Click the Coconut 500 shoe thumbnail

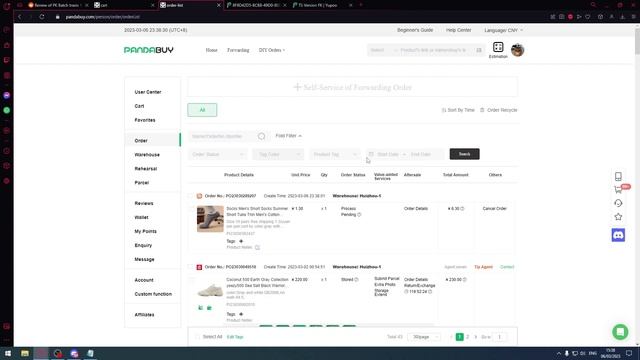210,290
